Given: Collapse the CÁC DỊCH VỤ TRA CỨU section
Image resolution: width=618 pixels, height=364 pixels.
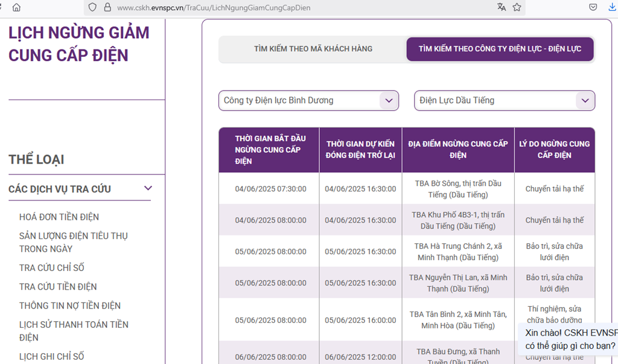Looking at the screenshot, I should pos(148,189).
